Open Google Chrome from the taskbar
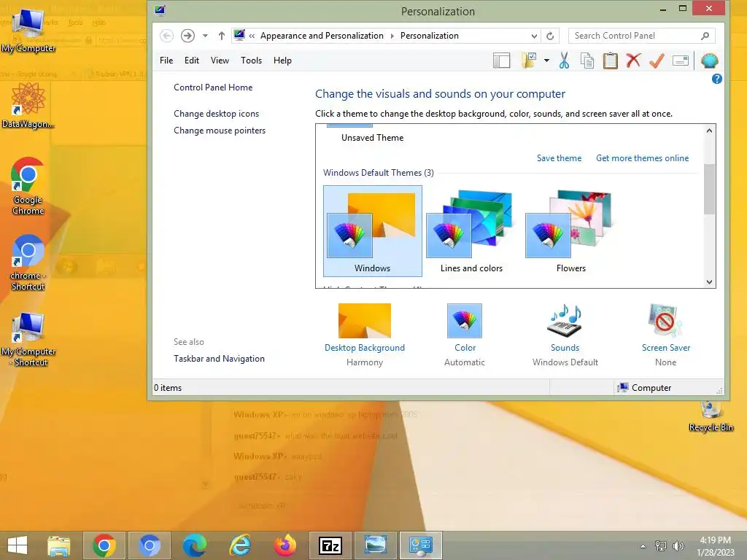The image size is (747, 560). (104, 545)
